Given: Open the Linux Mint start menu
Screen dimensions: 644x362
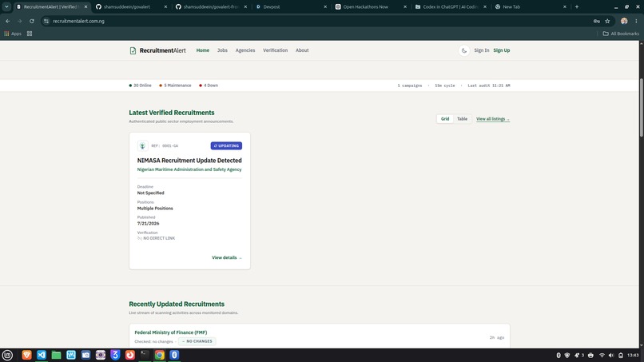Looking at the screenshot, I should (7, 355).
